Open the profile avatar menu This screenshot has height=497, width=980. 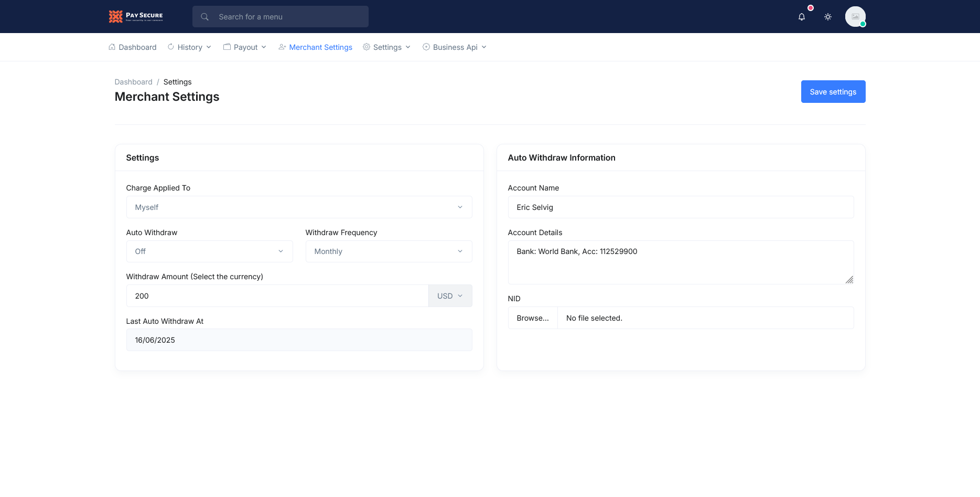(x=855, y=16)
